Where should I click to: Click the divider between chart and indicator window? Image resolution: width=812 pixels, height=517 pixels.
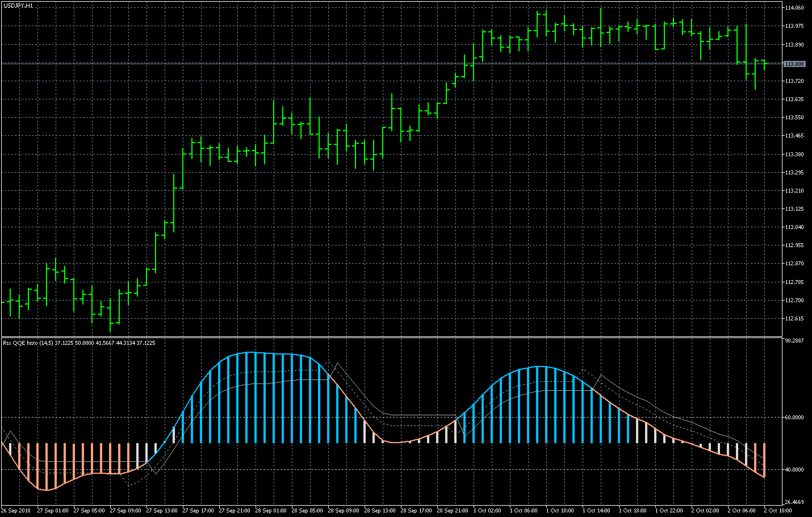[397, 337]
